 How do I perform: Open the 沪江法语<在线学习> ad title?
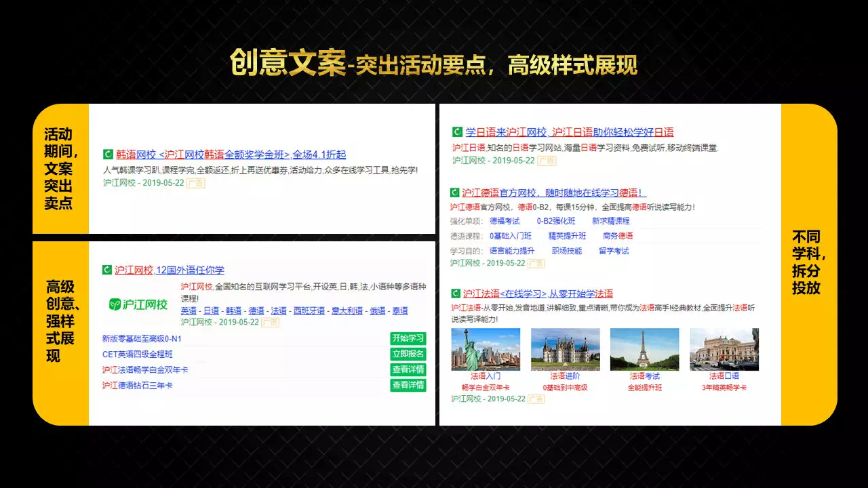[538, 293]
